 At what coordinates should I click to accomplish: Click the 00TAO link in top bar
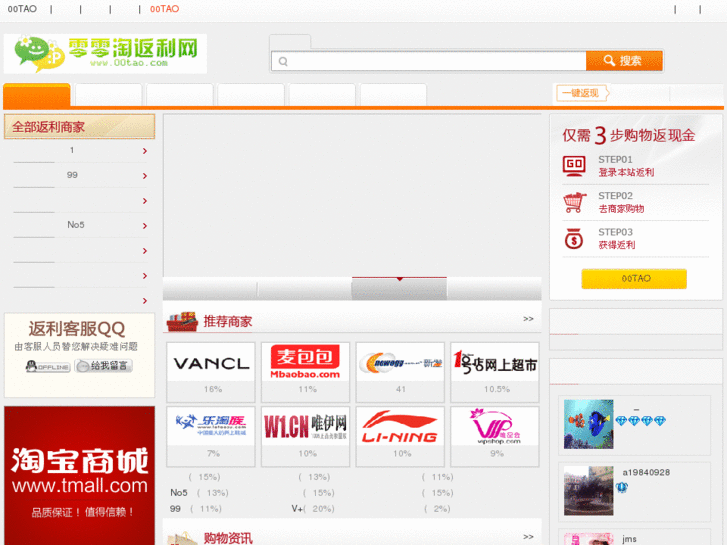point(22,9)
